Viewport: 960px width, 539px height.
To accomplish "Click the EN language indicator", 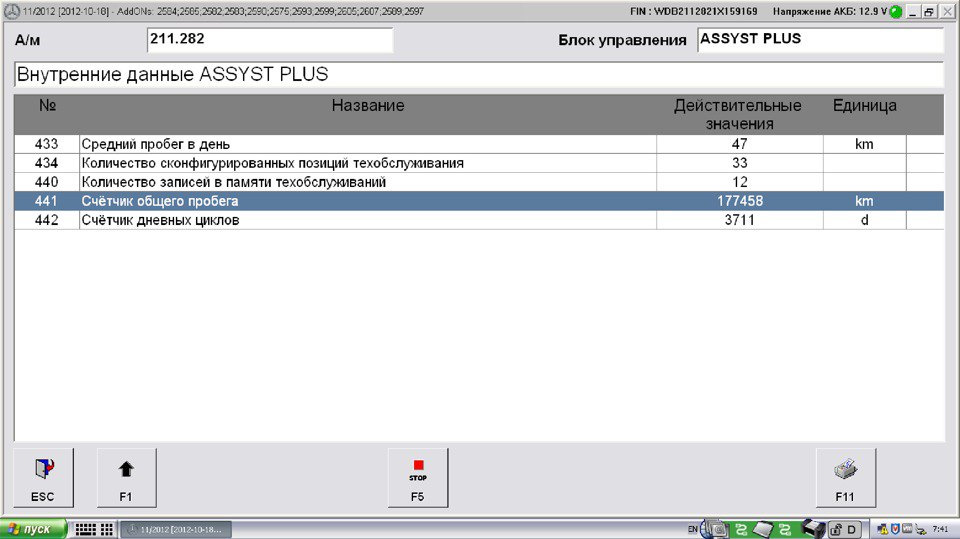I will pos(692,529).
